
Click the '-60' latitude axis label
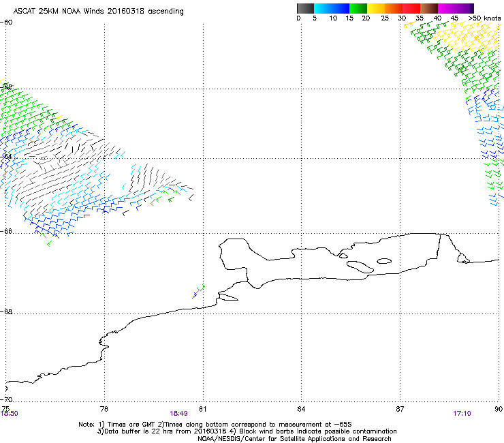[x=6, y=22]
